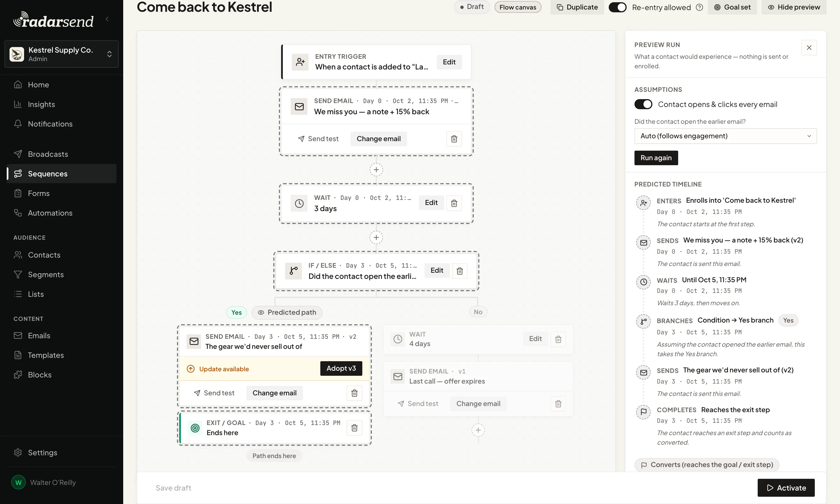Go to Broadcasts

click(x=61, y=154)
